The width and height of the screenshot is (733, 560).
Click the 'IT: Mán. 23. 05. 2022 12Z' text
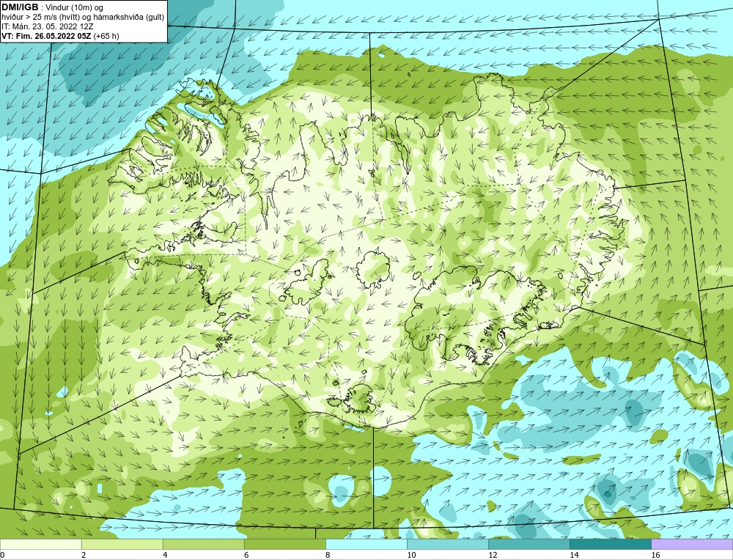(x=47, y=26)
